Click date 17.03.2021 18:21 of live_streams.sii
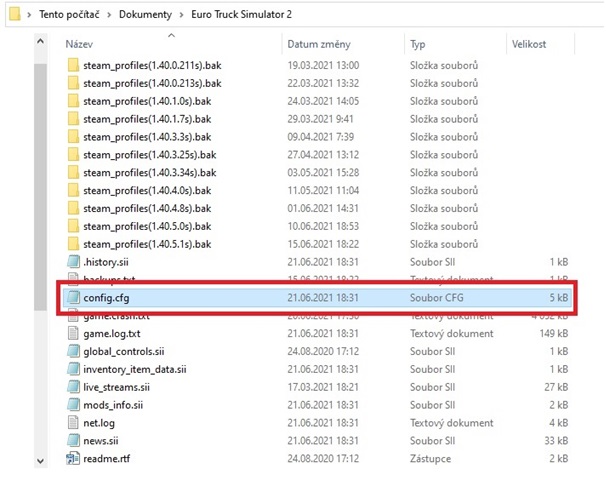 323,387
